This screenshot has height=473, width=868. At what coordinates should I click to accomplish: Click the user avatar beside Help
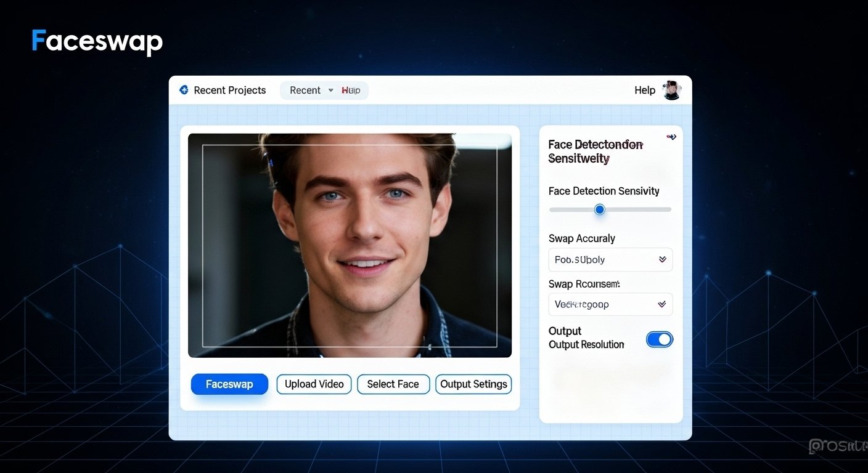(671, 90)
